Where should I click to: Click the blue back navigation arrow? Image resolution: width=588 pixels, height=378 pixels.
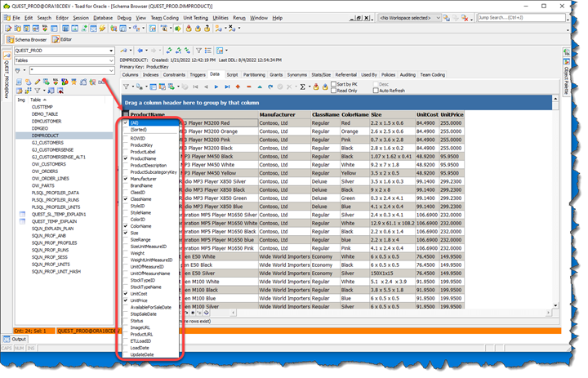(140, 51)
